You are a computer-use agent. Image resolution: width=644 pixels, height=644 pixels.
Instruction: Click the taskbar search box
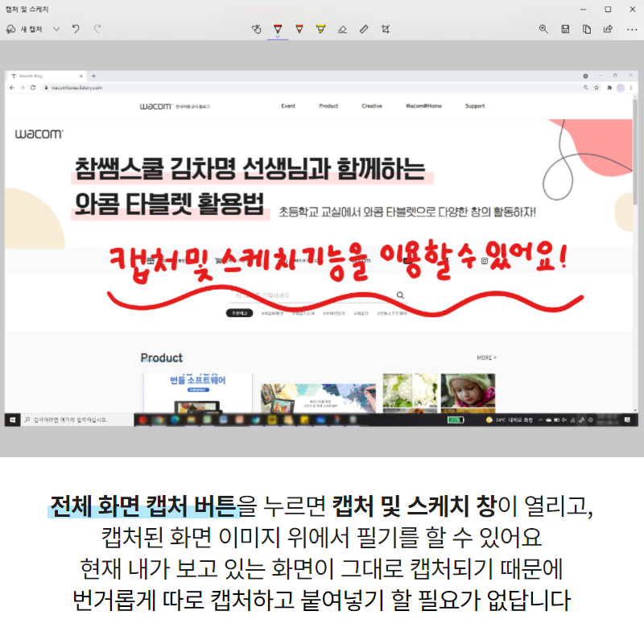[77, 419]
